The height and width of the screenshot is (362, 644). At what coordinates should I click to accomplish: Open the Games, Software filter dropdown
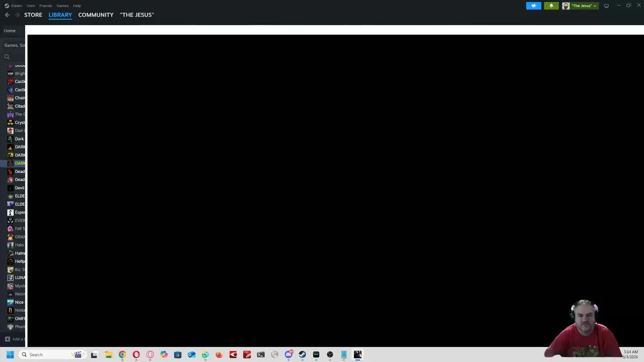(x=15, y=45)
